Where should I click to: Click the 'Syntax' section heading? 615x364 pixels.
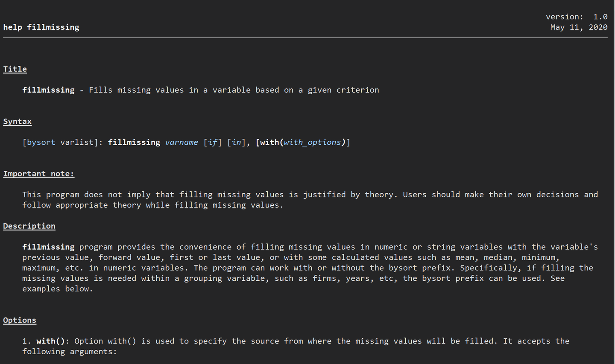[x=18, y=122]
